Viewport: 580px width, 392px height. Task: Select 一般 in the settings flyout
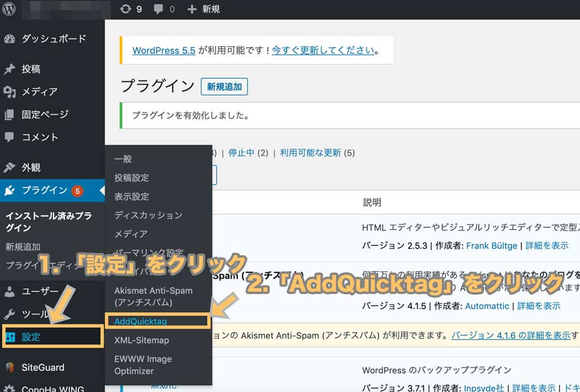tap(123, 159)
